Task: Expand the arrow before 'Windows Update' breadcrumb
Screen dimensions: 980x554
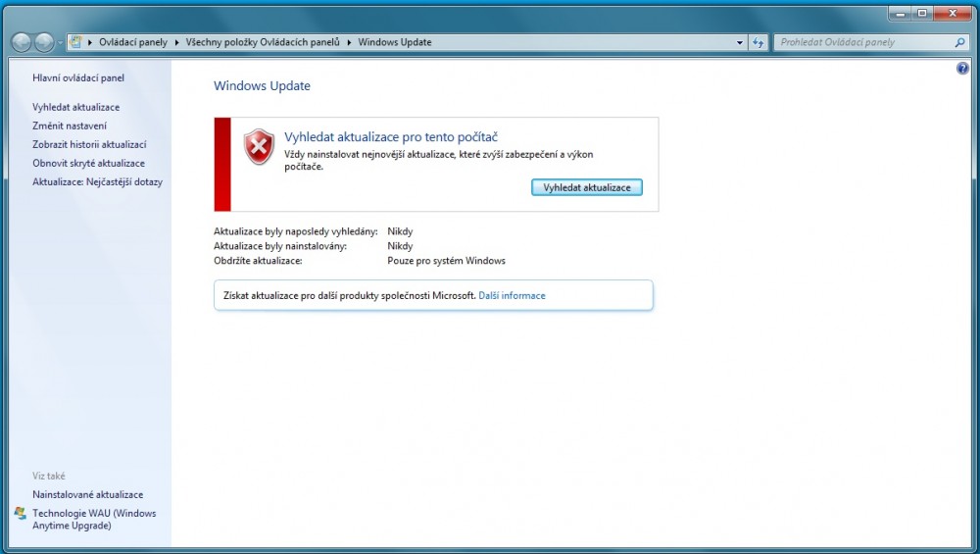Action: (x=349, y=43)
